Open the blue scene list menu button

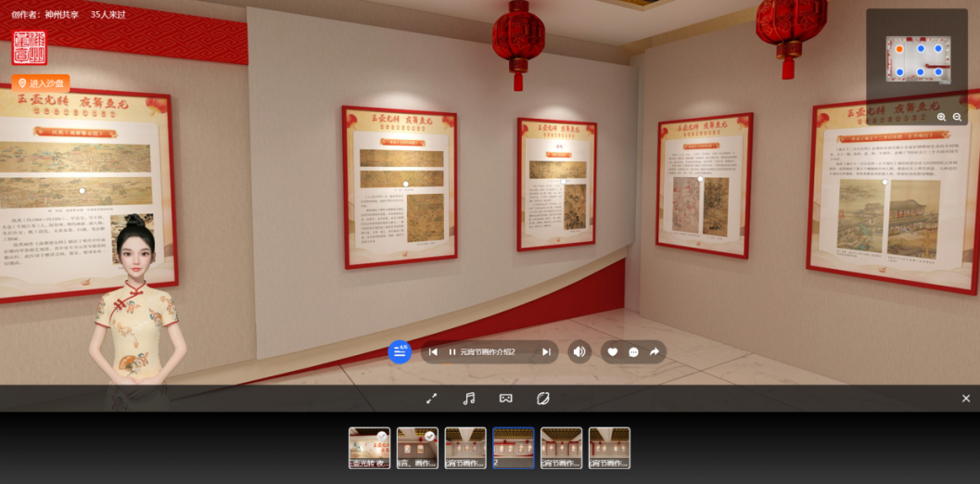coord(400,351)
